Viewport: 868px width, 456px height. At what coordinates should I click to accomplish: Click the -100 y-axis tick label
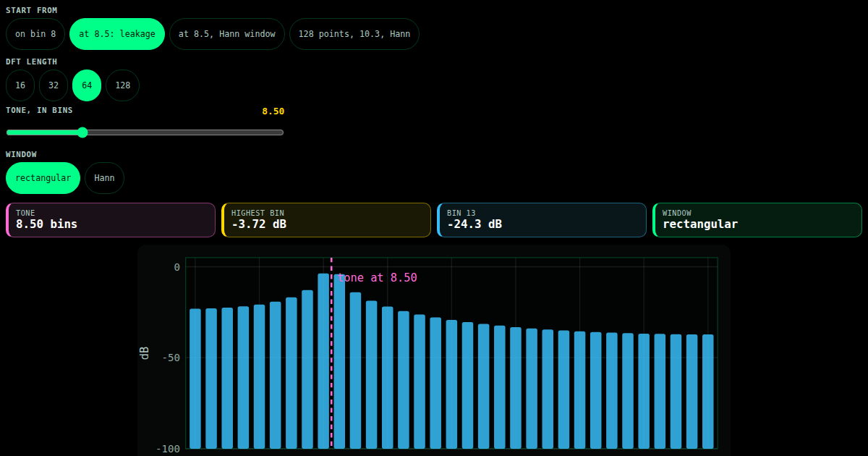tap(168, 449)
